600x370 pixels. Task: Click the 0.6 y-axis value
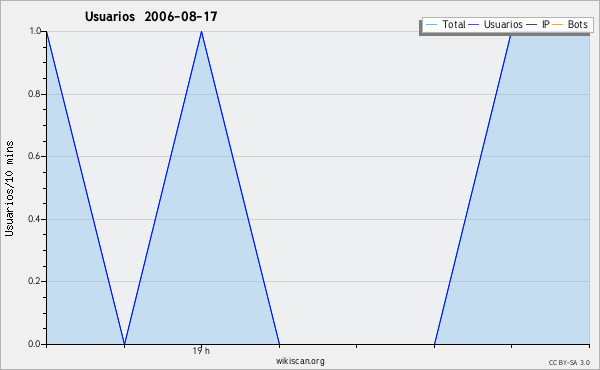point(34,156)
